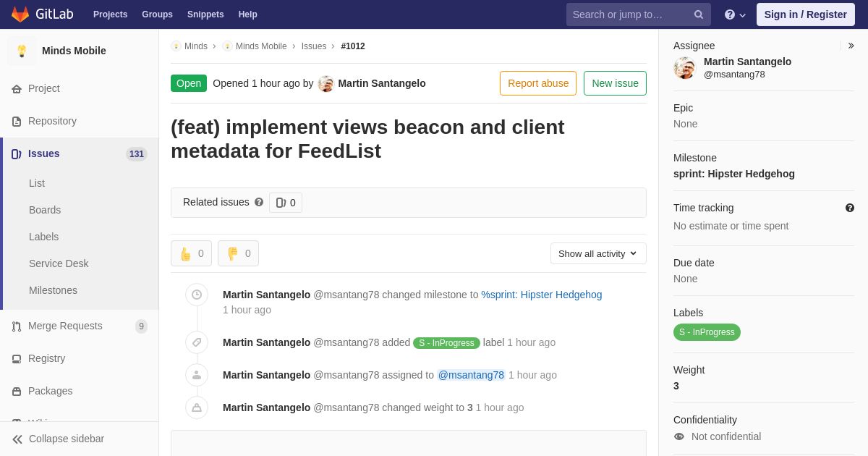Click Sign in / Register button
Image resolution: width=868 pixels, height=456 pixels.
(806, 14)
